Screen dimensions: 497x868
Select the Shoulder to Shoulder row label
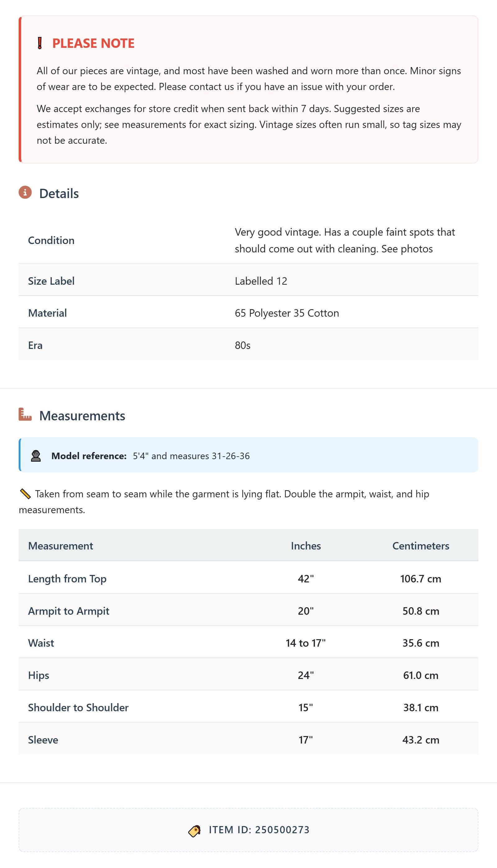(x=78, y=708)
